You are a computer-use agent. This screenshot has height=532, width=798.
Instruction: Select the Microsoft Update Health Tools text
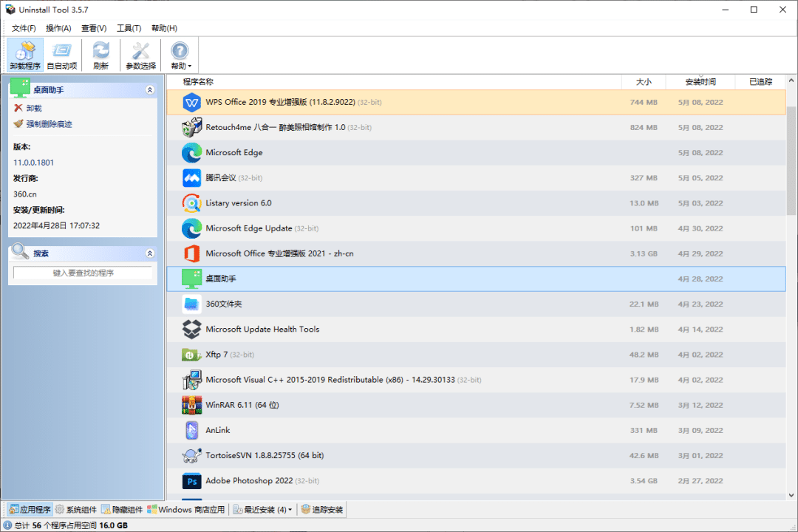[262, 330]
